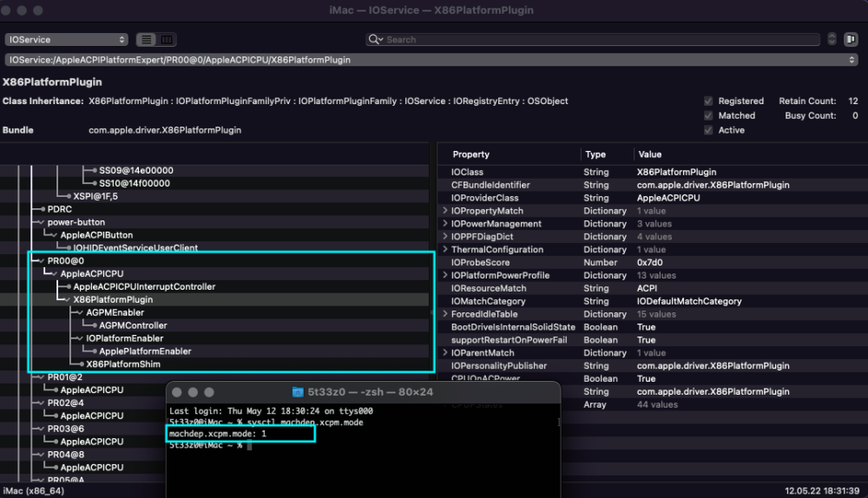
Task: Expand the ForcedIdleTable dictionary
Action: [445, 314]
